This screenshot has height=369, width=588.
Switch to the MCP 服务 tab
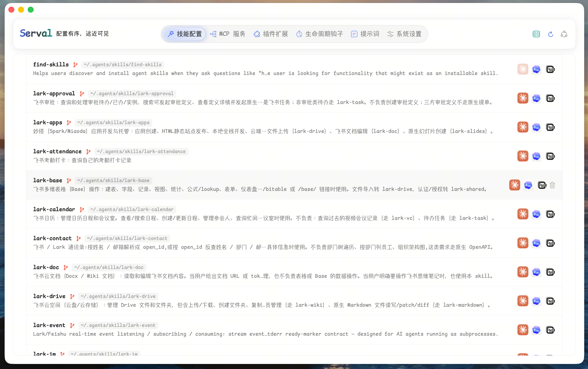click(228, 34)
